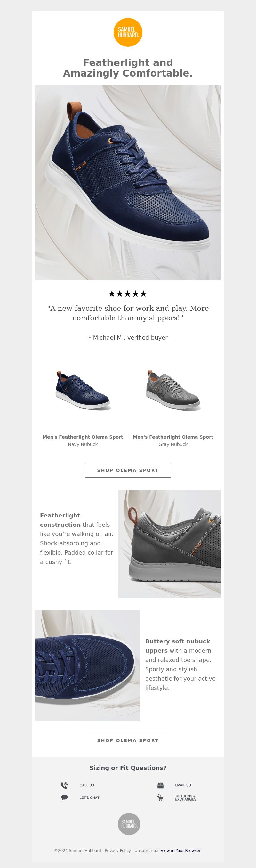The height and width of the screenshot is (868, 256).
Task: Click the phone Call Us icon
Action: [64, 785]
